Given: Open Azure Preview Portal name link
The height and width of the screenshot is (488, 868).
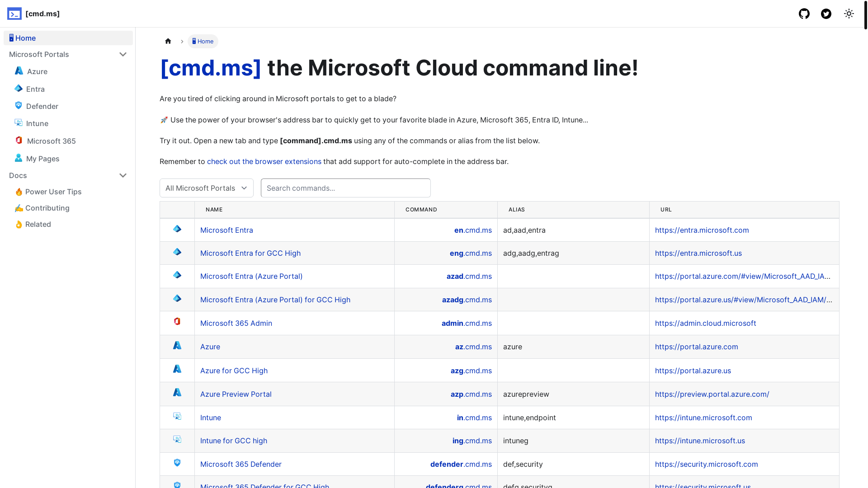Looking at the screenshot, I should tap(236, 394).
